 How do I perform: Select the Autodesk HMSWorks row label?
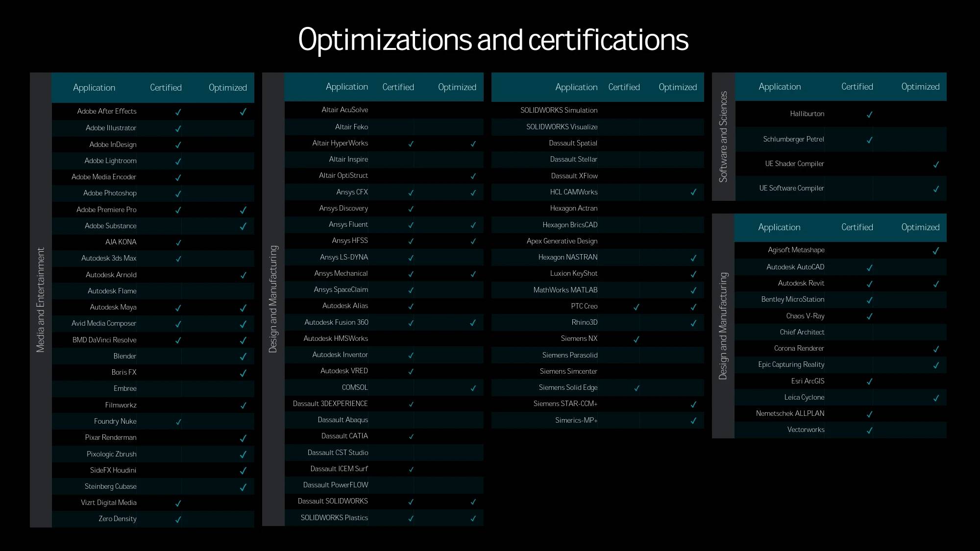tap(336, 338)
